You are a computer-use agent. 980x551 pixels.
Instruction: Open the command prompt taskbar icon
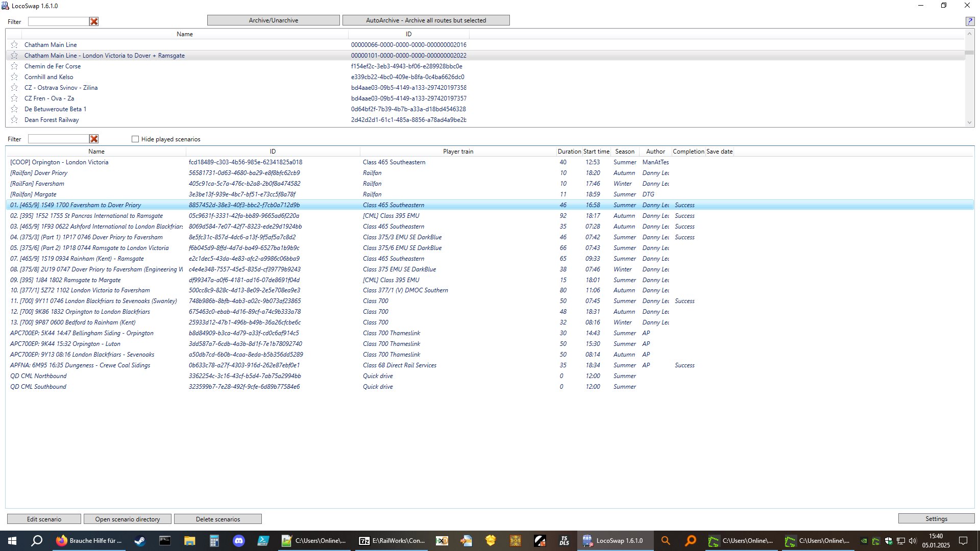(165, 541)
